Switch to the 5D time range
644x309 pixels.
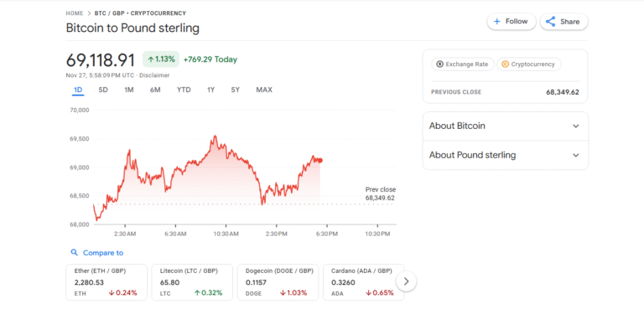click(103, 90)
